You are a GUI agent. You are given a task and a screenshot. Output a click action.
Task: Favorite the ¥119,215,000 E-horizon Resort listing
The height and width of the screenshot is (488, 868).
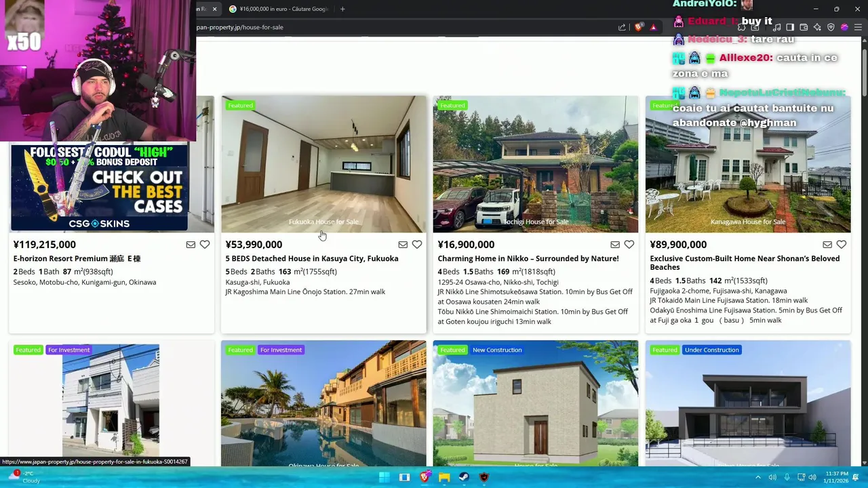click(x=205, y=245)
